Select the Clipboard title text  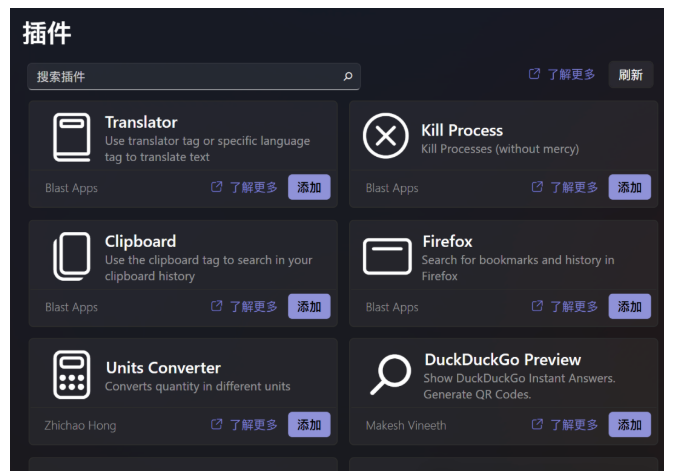(140, 242)
